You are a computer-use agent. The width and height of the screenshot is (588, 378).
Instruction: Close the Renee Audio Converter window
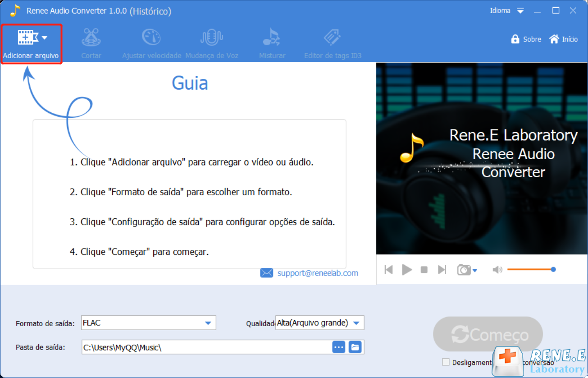[573, 10]
